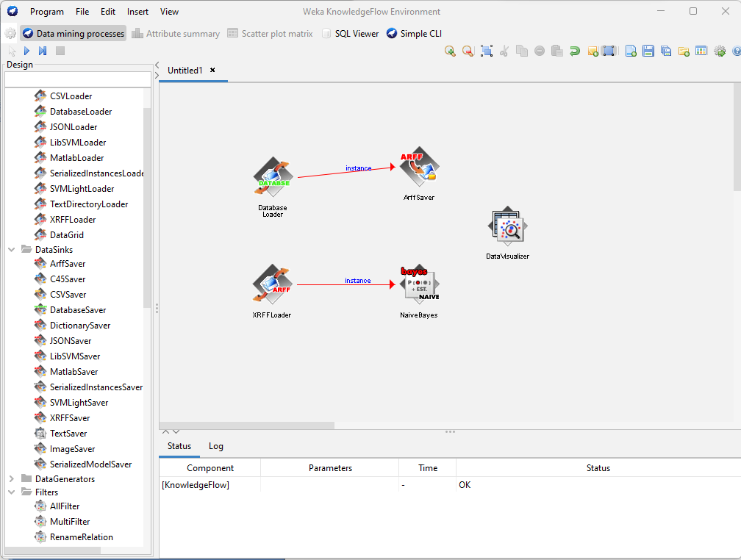Viewport: 741px width, 560px height.
Task: Click the pointer arrow tool icon
Action: point(12,51)
